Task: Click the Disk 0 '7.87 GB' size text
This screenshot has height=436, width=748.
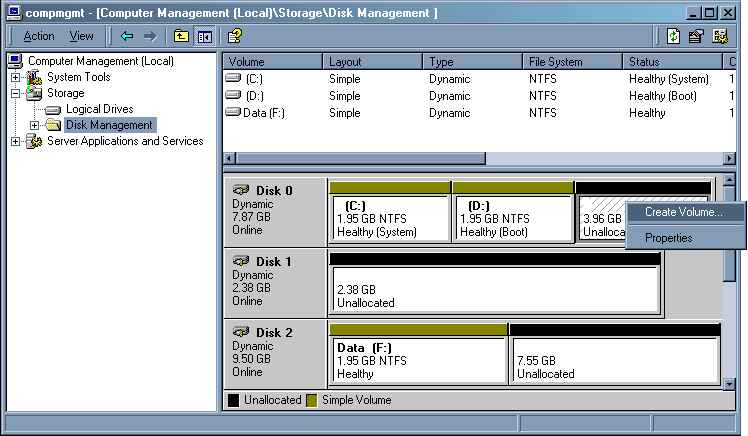Action: coord(251,217)
